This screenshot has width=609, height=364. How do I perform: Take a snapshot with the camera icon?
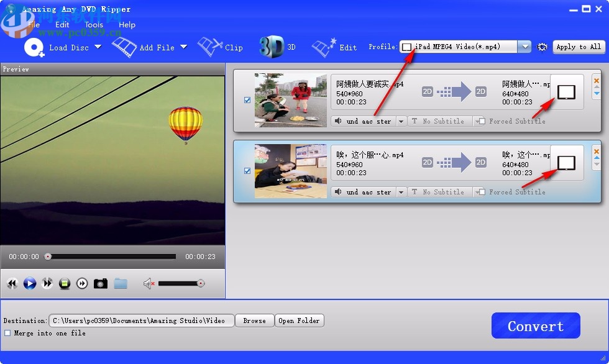click(x=101, y=283)
